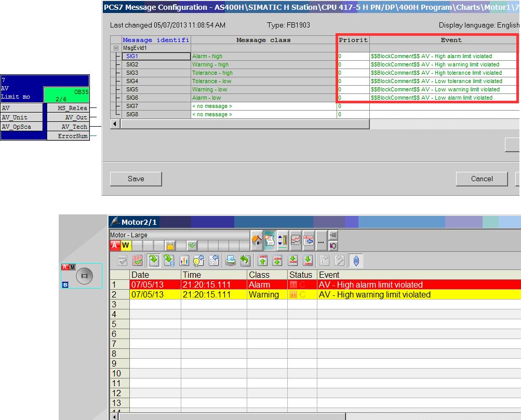
Task: Click the greyed edit pencil icon
Action: coord(339,261)
